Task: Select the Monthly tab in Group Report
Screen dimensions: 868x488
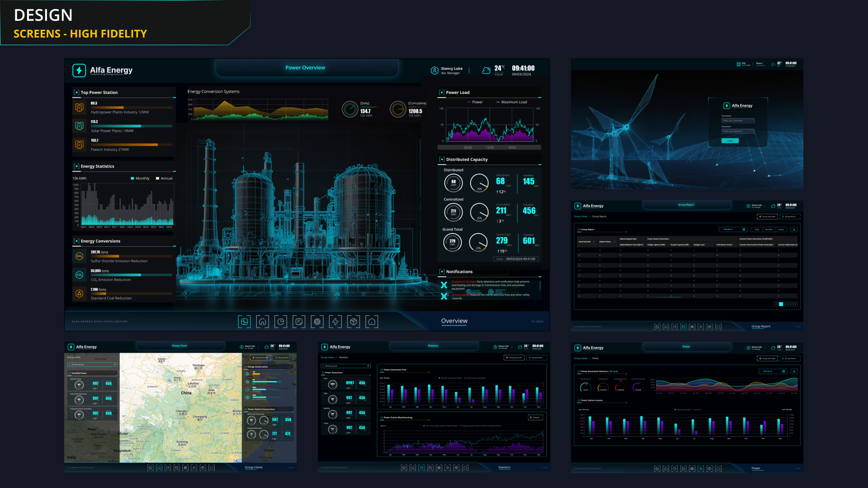Action: 769,230
